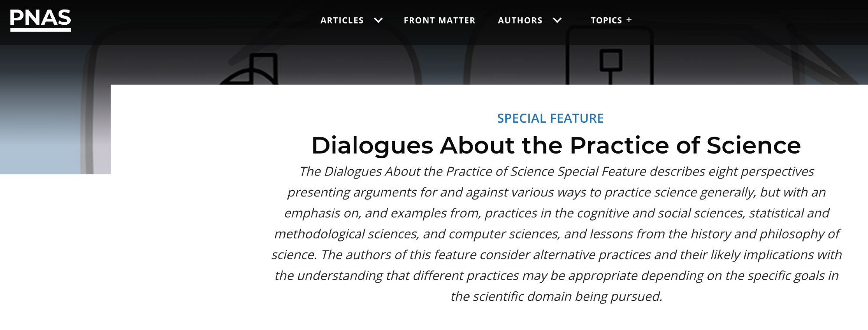Click the Dialogues About the Practice of Science heading
Viewport: 868px width, 330px height.
click(556, 145)
